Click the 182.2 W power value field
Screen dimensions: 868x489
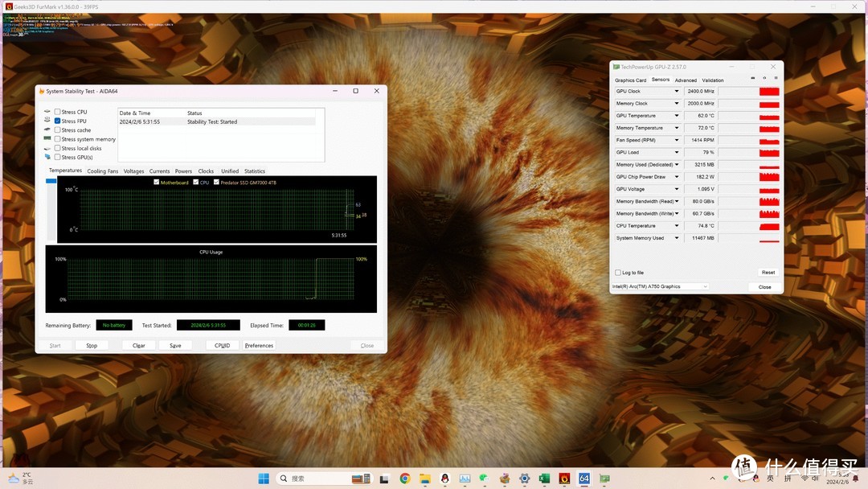tap(700, 177)
